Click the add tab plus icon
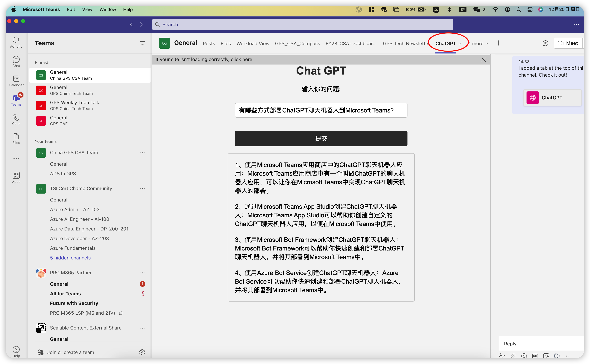This screenshot has width=590, height=364. 498,43
